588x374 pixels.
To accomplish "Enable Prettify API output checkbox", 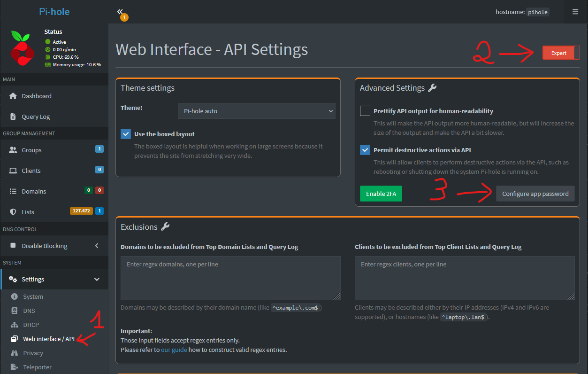I will click(365, 111).
